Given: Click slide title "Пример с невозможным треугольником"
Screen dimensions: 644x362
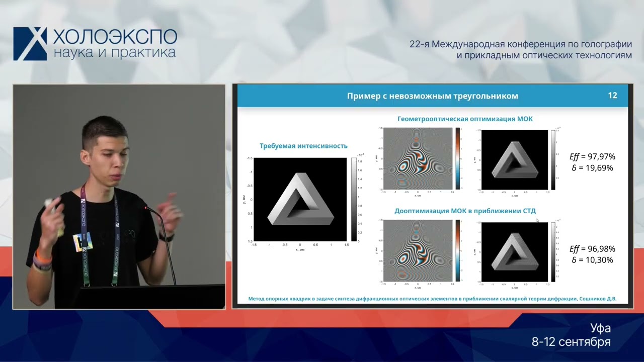Looking at the screenshot, I should coord(432,96).
